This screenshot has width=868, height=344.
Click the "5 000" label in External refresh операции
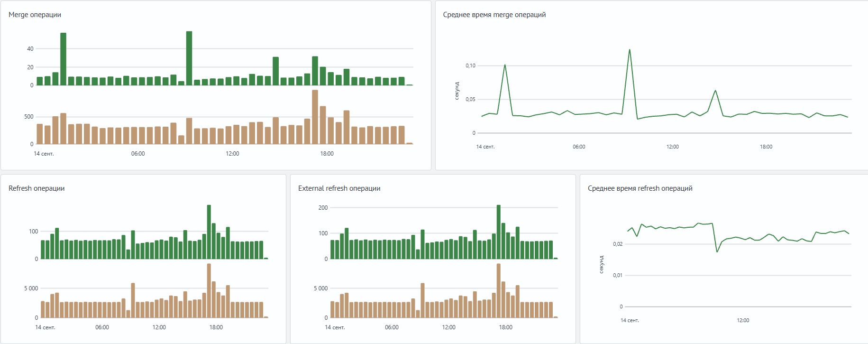321,288
